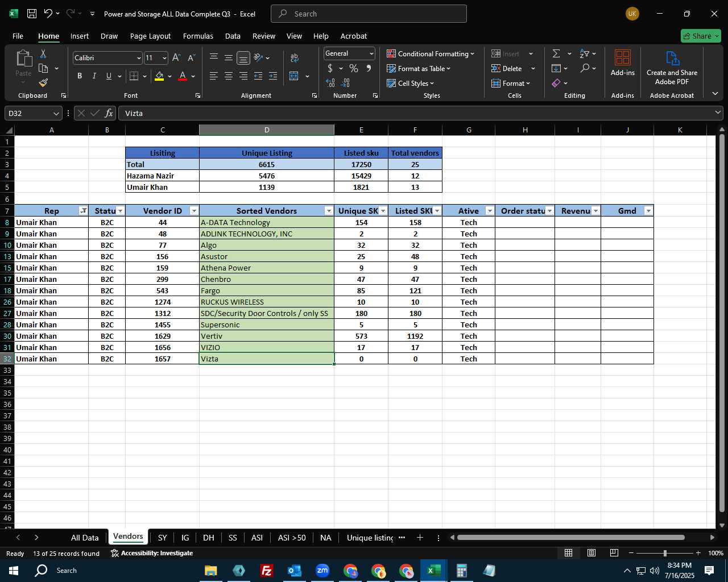Viewport: 728px width, 582px height.
Task: Open Sorted Vendors filter dropdown
Action: click(x=329, y=211)
